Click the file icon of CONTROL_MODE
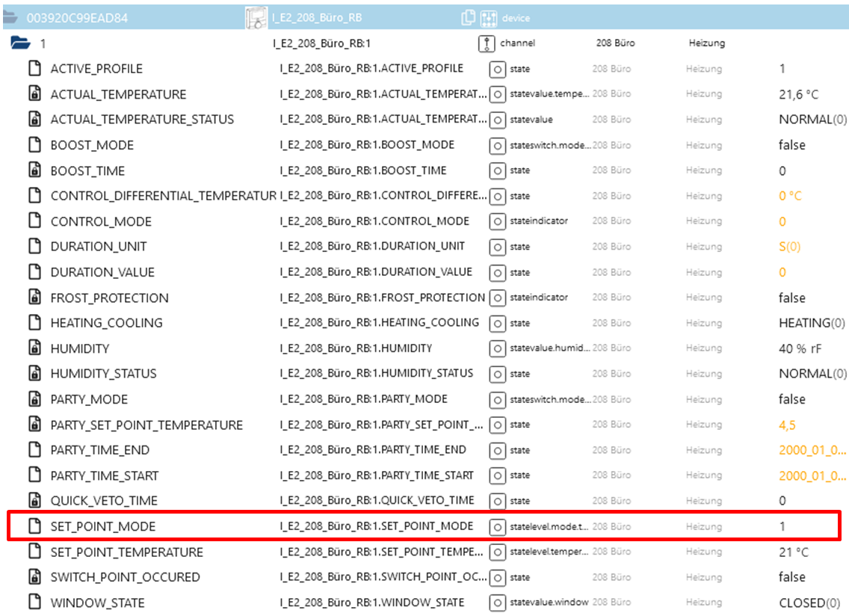This screenshot has width=849, height=616. (x=34, y=221)
